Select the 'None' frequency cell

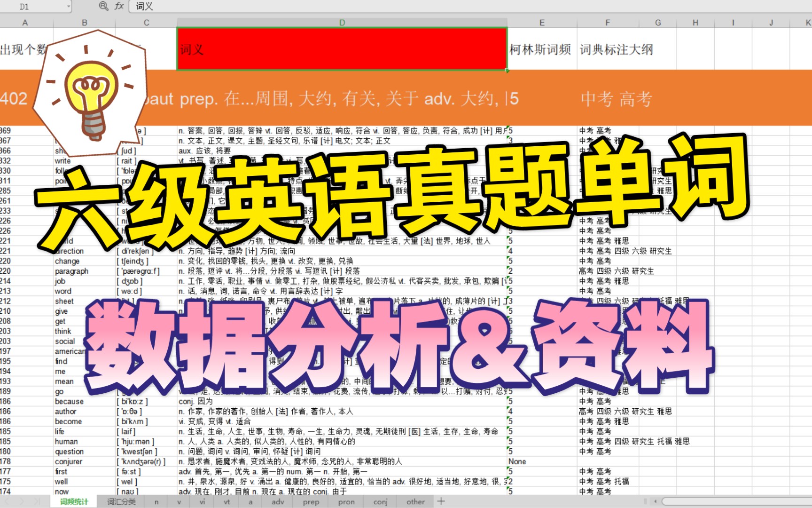pyautogui.click(x=542, y=461)
